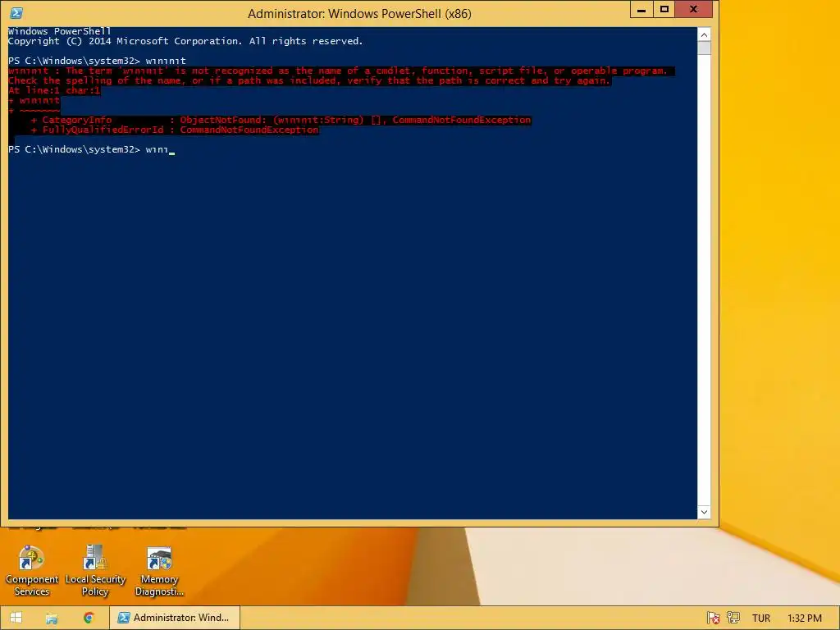Viewport: 840px width, 630px height.
Task: Open Local Security Policy desktop shortcut
Action: [x=95, y=571]
